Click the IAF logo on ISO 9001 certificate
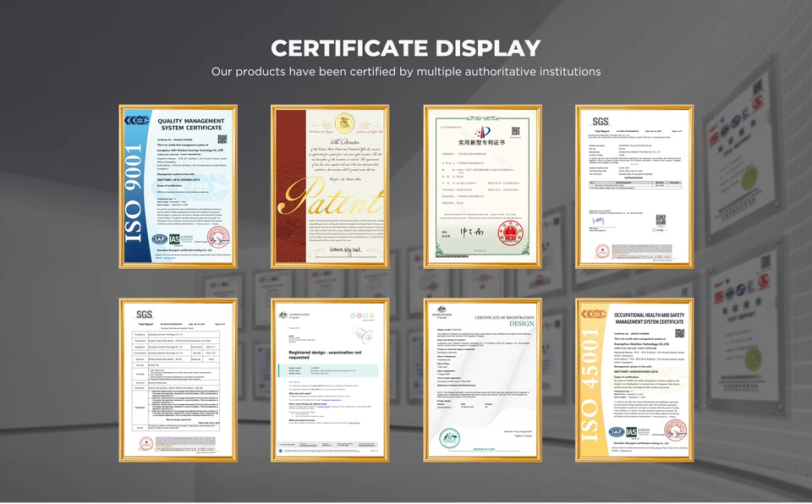 [159, 238]
